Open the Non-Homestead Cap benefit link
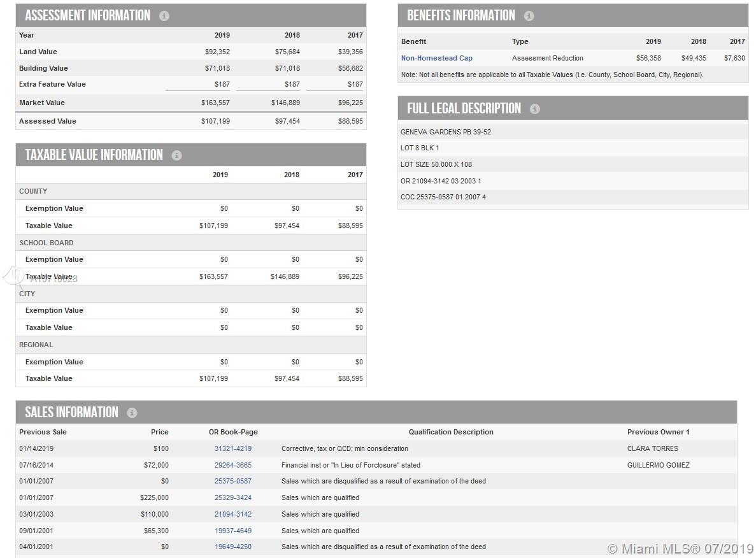The height and width of the screenshot is (558, 756). pos(436,58)
